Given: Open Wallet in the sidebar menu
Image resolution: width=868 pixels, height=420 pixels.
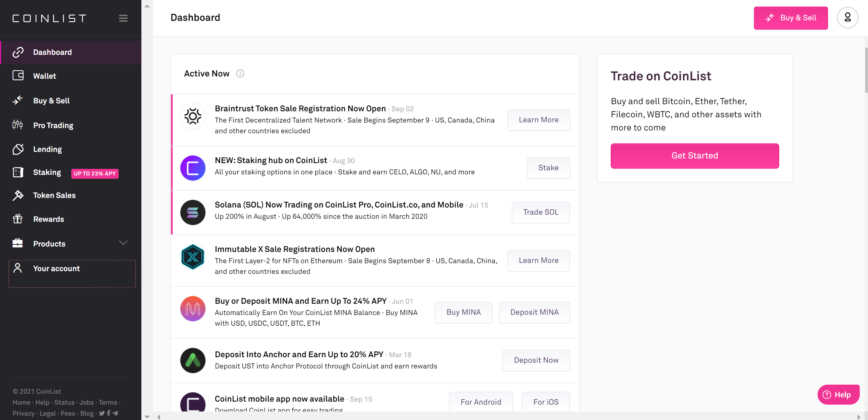Looking at the screenshot, I should coord(44,76).
